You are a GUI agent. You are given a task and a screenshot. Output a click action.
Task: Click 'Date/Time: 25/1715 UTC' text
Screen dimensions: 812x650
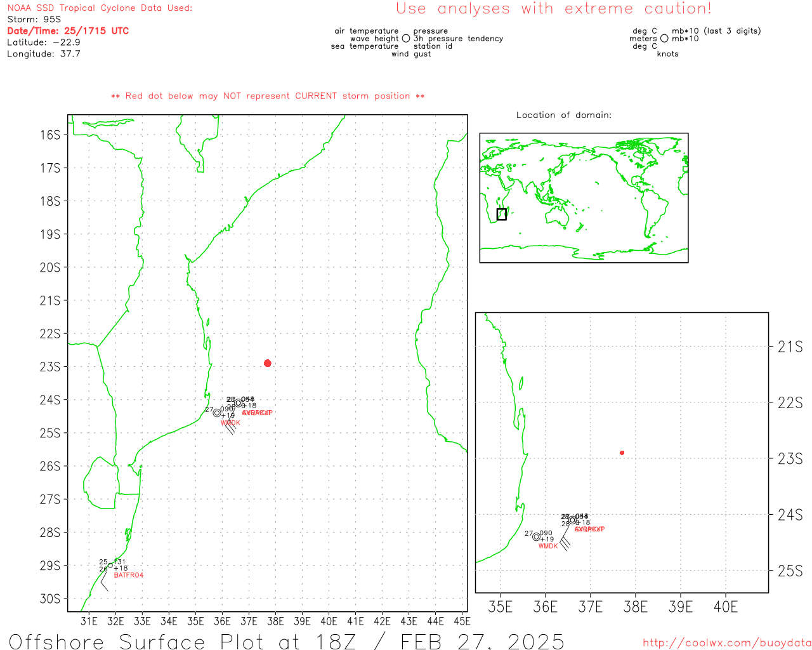68,31
